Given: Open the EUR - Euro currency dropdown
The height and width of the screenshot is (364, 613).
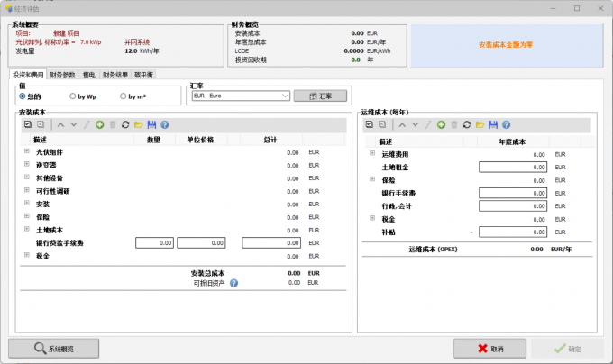Looking at the screenshot, I should (x=241, y=96).
